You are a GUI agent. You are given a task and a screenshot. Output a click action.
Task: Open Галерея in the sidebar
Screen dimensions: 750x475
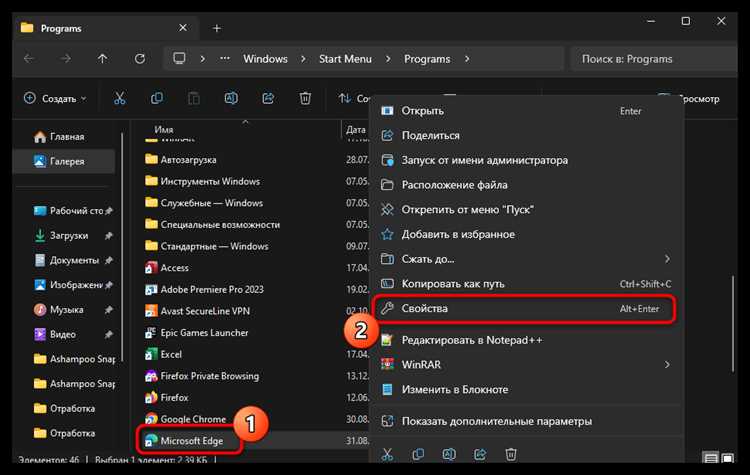click(65, 161)
